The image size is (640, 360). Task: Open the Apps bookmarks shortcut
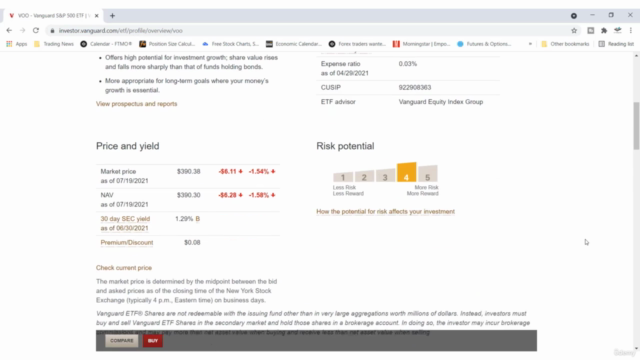tap(17, 44)
